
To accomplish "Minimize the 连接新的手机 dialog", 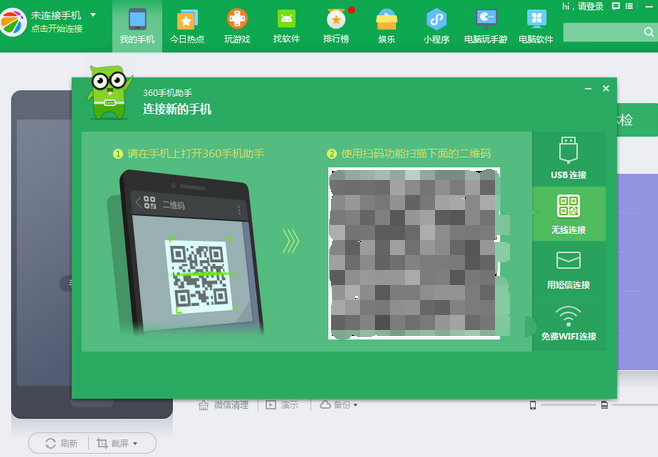I will pos(588,89).
